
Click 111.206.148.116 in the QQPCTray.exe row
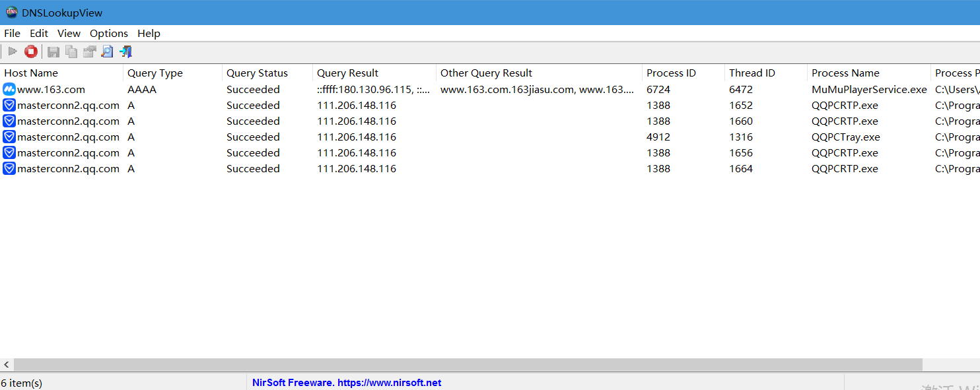357,137
